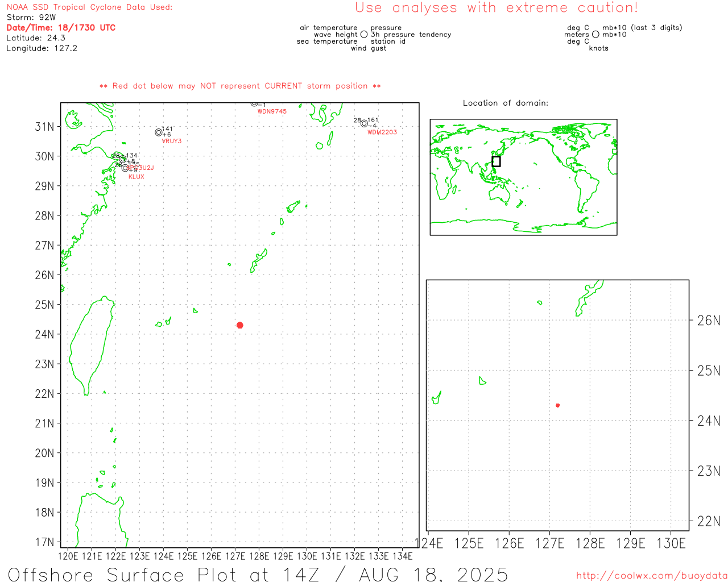Click the 'sea temperature' legend label
Viewport: 728px width, 582px height.
click(x=327, y=41)
